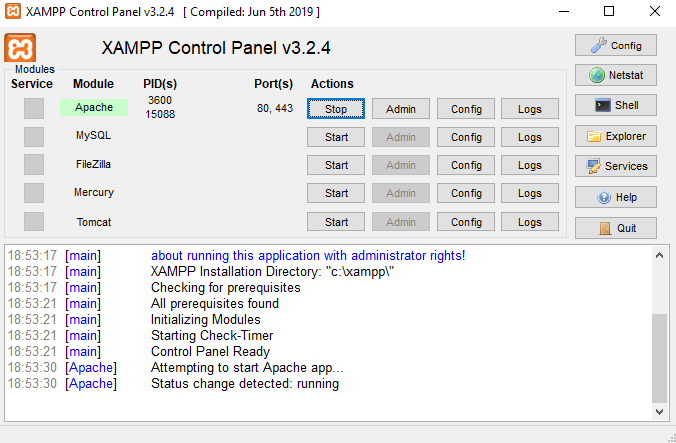This screenshot has height=443, width=676.
Task: Click the Apache ports '80, 443'
Action: (275, 108)
